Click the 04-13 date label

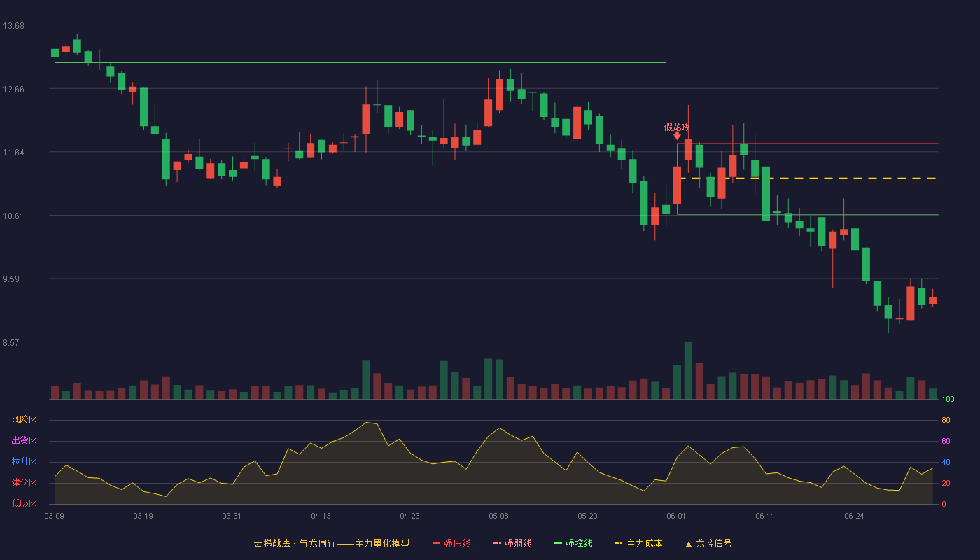coord(321,516)
